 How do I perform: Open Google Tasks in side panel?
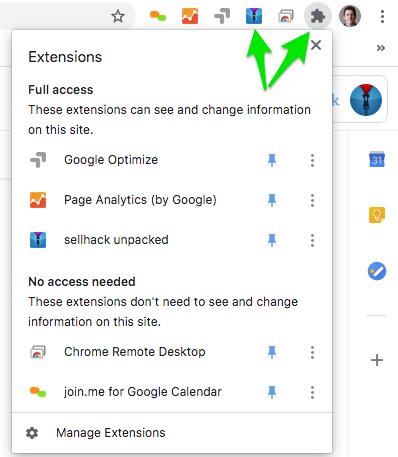click(377, 271)
